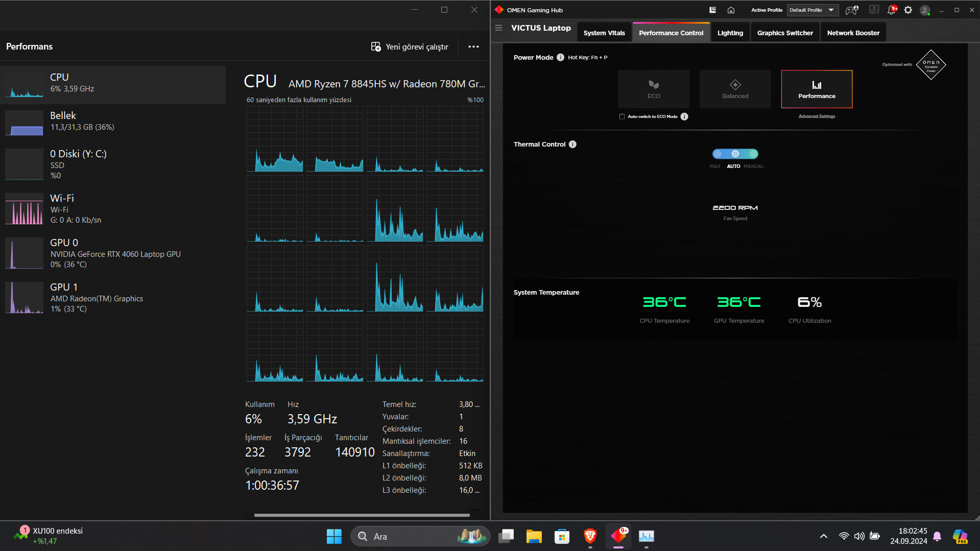Open OMEN settings gear icon
Image resolution: width=980 pixels, height=551 pixels.
[x=908, y=10]
